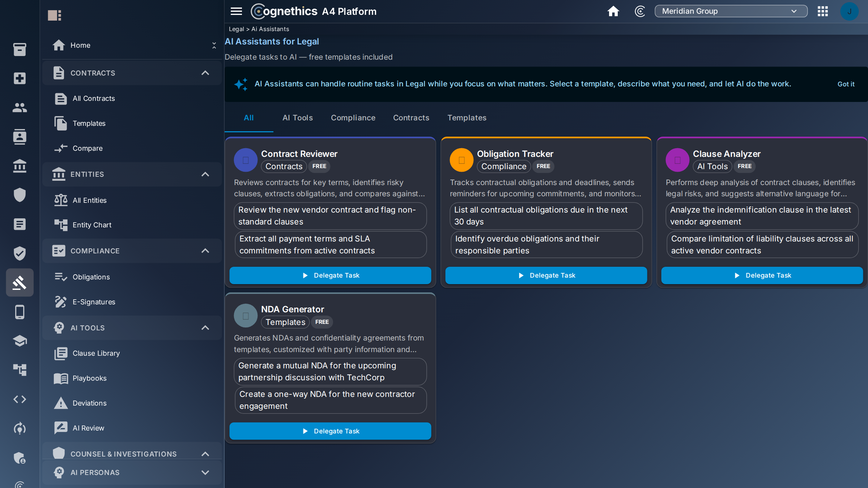Open the document lines icon in left rail

[x=20, y=224]
